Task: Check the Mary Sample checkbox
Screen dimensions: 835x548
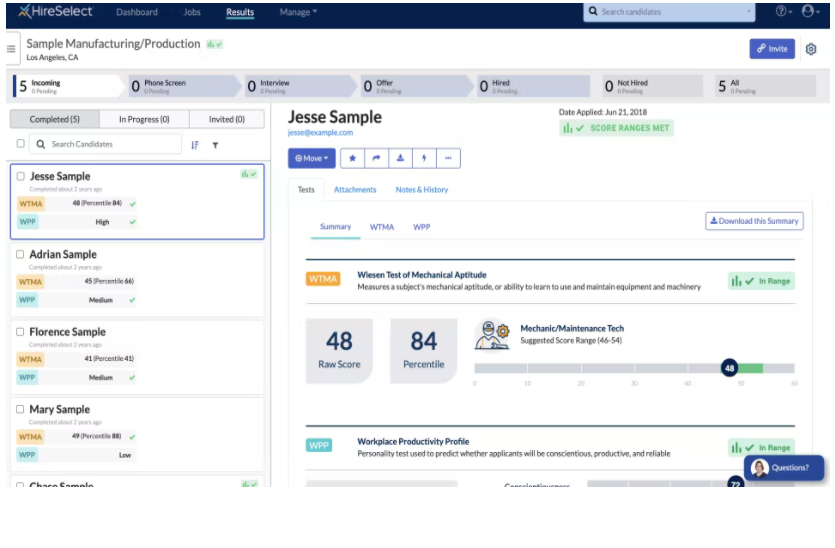Action: tap(20, 410)
